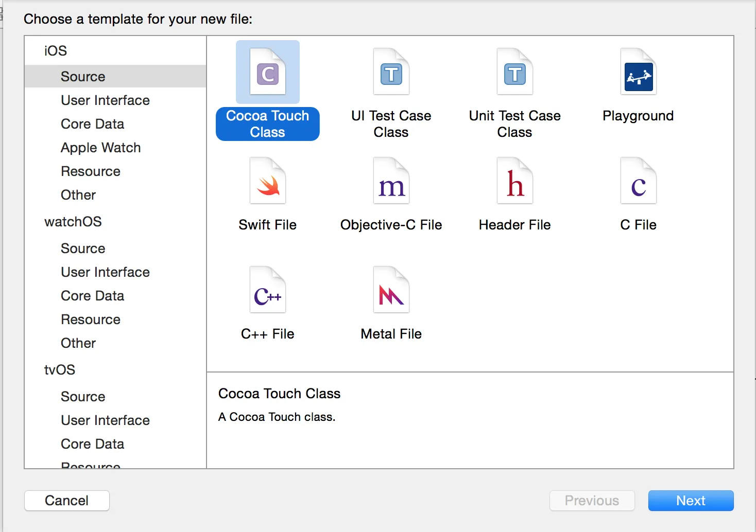Open User Interface under iOS

click(105, 100)
